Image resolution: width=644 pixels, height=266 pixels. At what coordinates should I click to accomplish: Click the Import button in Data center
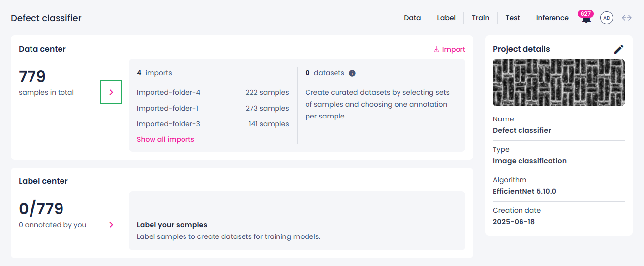point(449,49)
